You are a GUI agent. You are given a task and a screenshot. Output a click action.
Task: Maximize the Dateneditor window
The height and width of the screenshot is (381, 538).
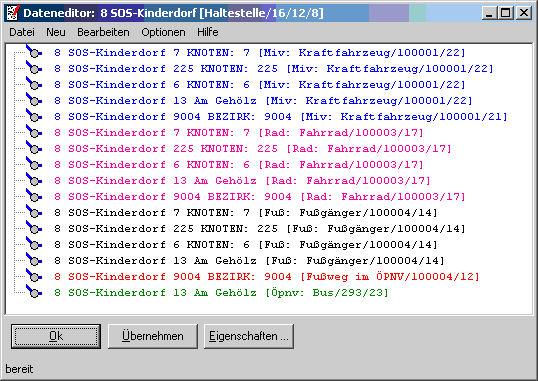point(506,13)
